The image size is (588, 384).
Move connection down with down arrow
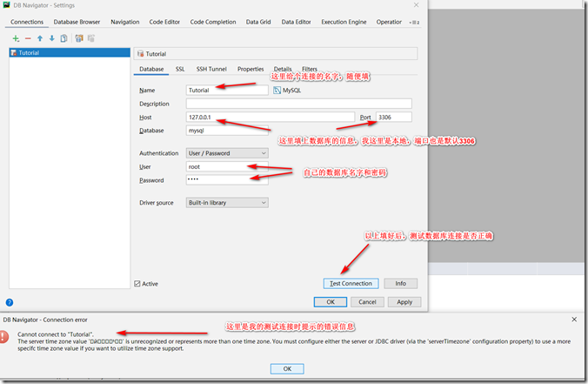51,38
